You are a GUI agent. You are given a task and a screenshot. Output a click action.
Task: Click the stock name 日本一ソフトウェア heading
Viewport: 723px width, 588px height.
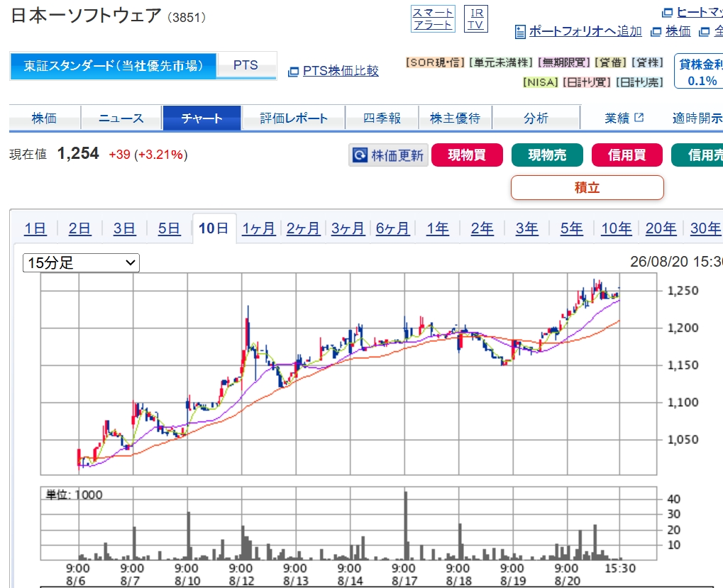coord(85,16)
